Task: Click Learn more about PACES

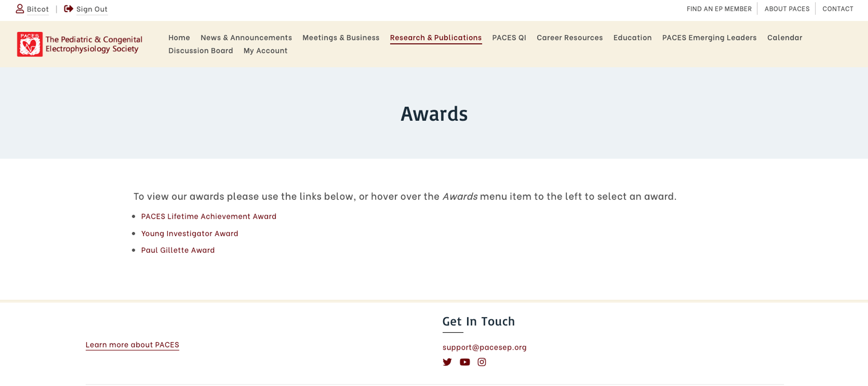Action: pos(132,344)
